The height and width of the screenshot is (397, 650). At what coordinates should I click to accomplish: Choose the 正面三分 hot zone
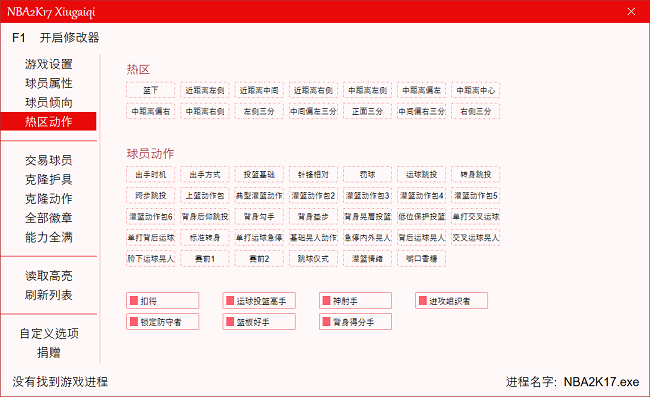[367, 111]
